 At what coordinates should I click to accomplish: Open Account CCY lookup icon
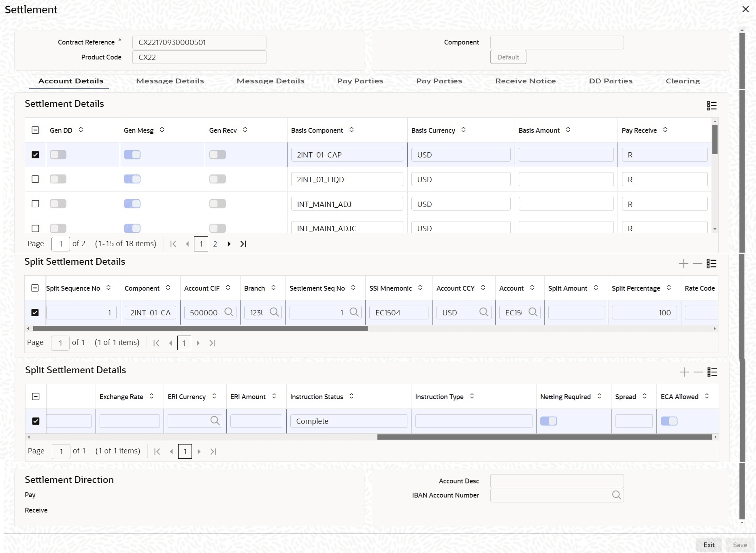[483, 312]
